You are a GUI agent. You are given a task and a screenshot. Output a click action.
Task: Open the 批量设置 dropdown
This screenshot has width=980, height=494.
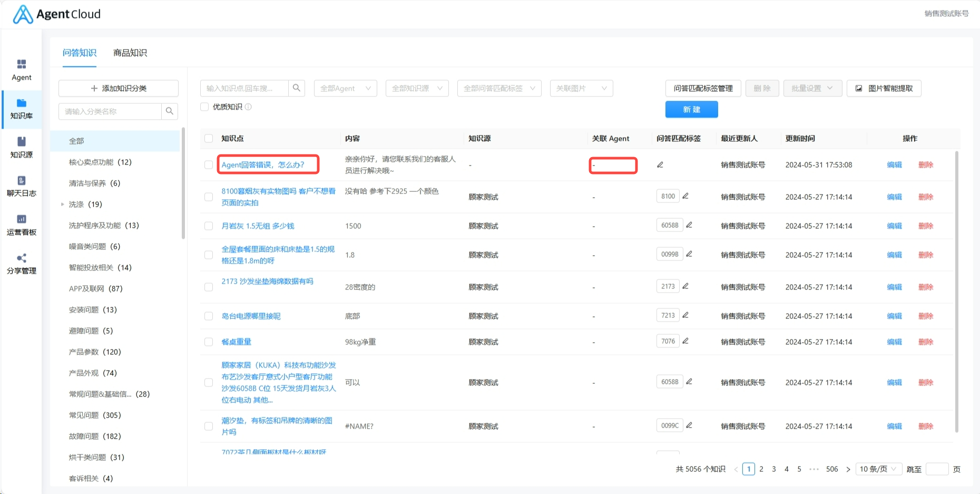coord(812,88)
